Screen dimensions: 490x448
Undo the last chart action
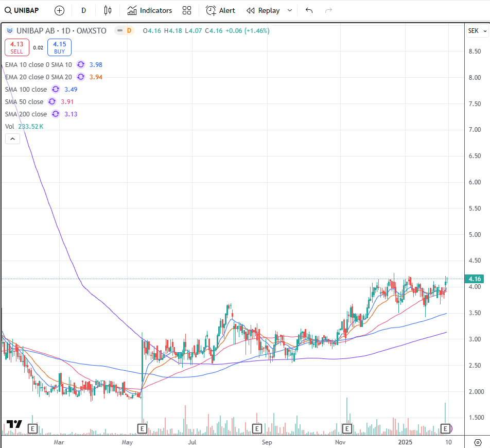coord(309,10)
